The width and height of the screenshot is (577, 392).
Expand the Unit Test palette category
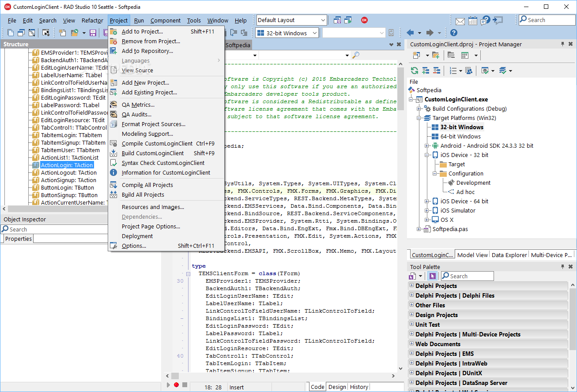(412, 325)
